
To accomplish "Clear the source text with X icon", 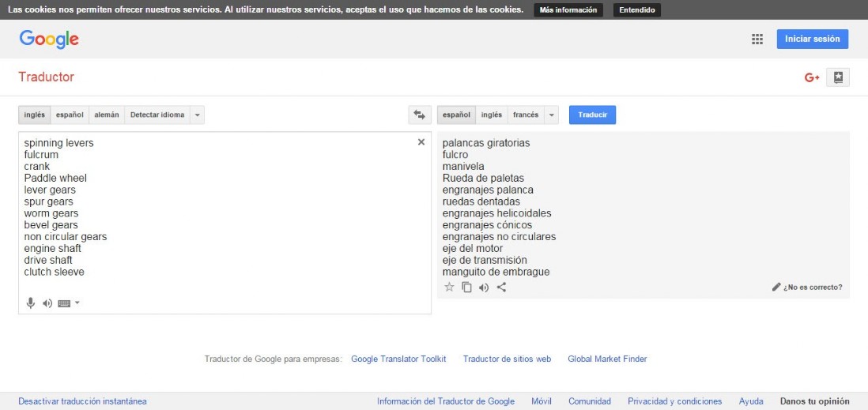I will tap(421, 142).
